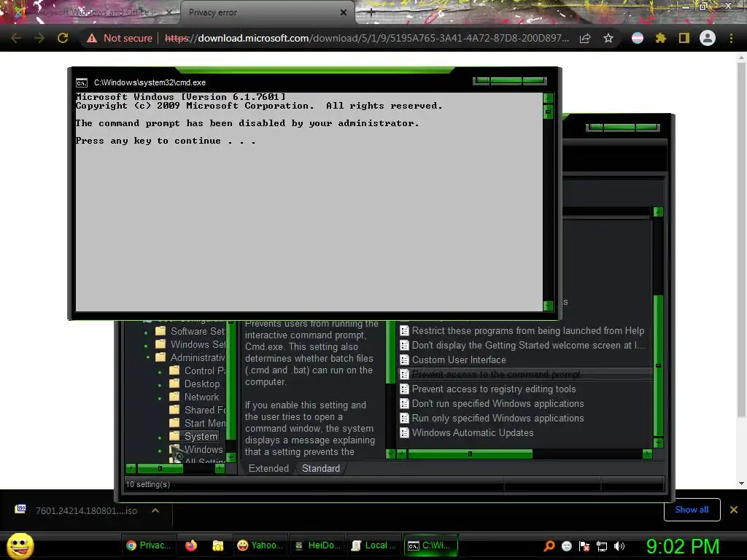Expand the Software Settings tree node
The image size is (747, 560).
click(146, 332)
